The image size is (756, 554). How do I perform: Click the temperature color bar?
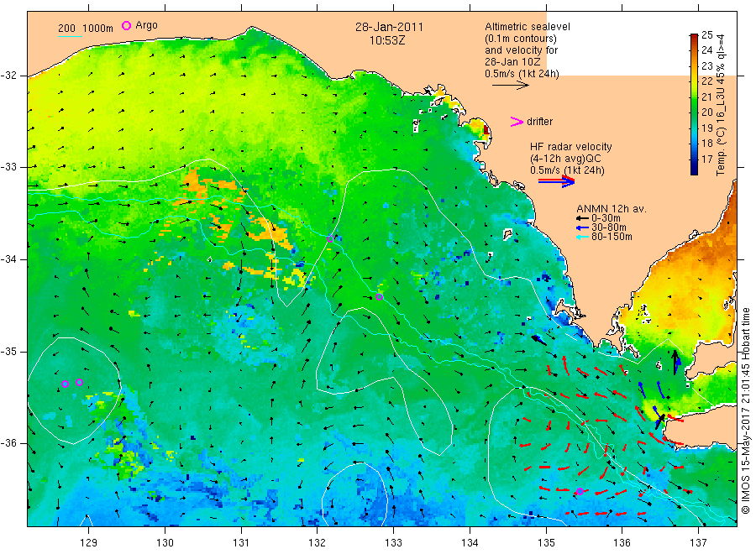tap(694, 104)
